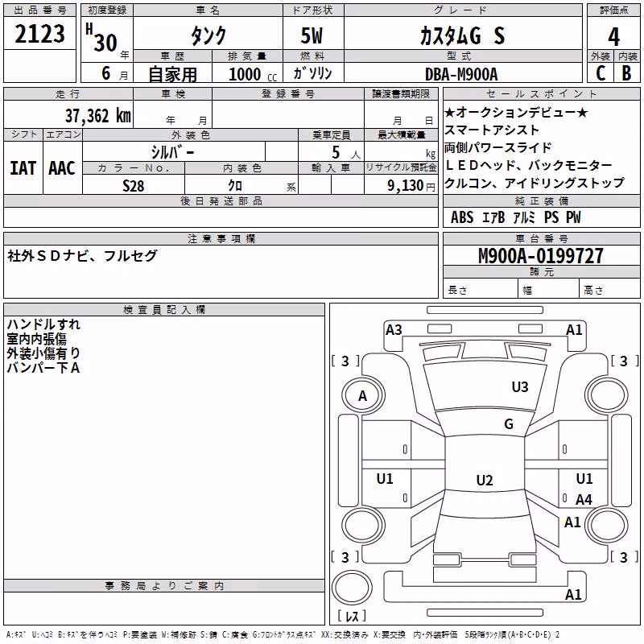Click the A3 mark at the front bumper corner
The width and height of the screenshot is (644, 644).
(x=394, y=330)
